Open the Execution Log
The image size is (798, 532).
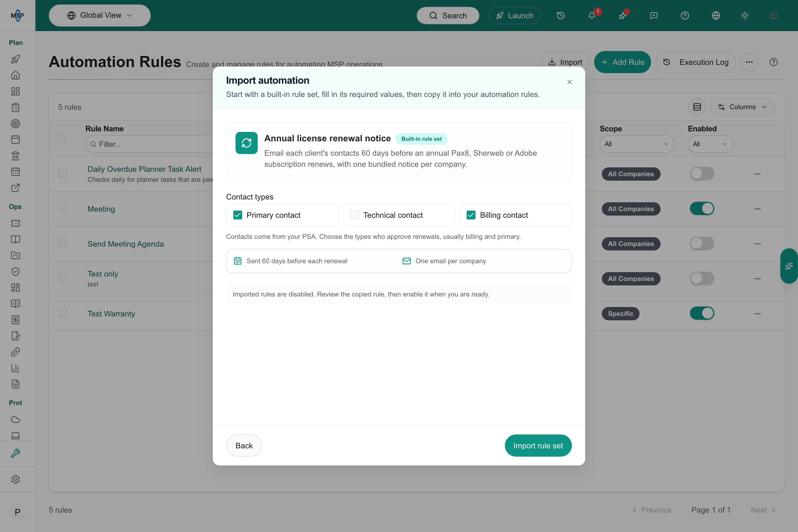coord(695,62)
